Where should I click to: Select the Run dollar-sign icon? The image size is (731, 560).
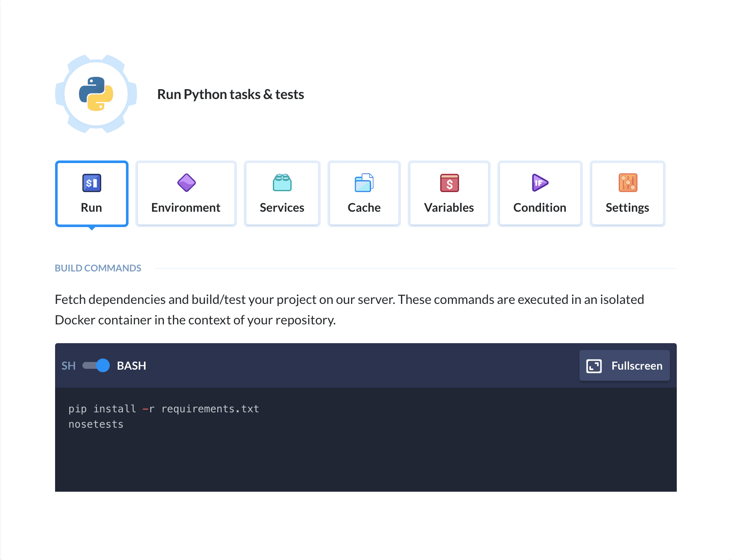[91, 183]
